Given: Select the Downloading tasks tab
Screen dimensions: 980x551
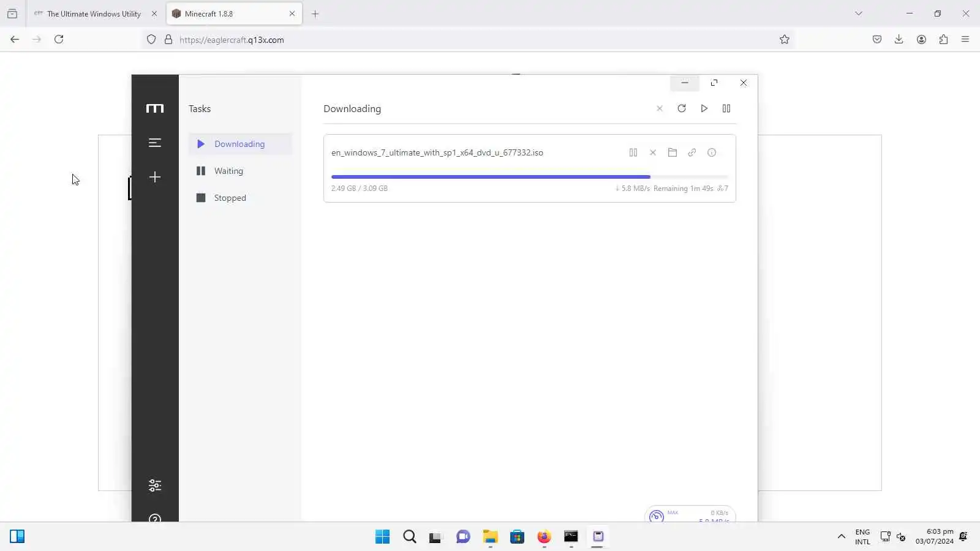Looking at the screenshot, I should (x=239, y=144).
